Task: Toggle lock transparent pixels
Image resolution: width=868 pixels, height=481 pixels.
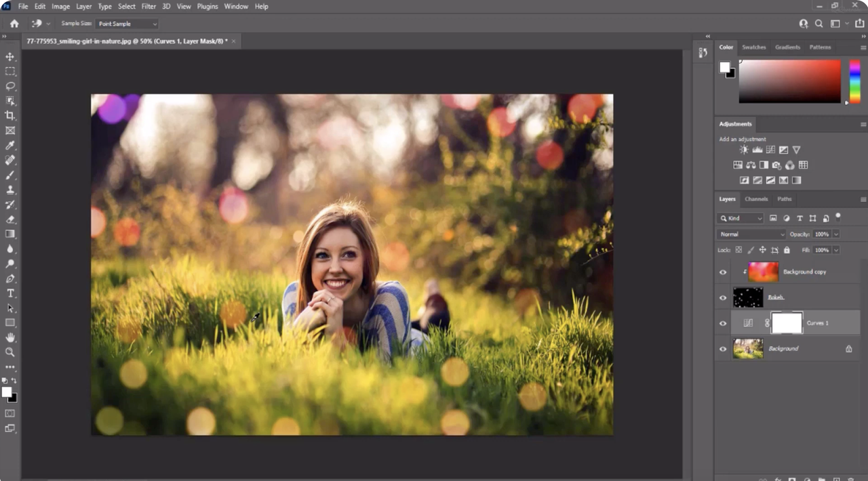Action: click(x=739, y=250)
